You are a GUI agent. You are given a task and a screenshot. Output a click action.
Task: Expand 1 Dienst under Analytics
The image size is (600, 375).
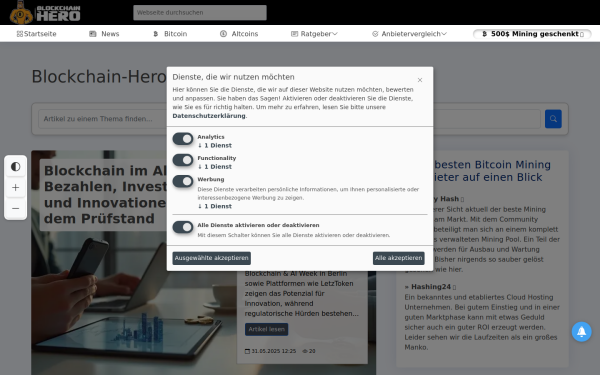point(215,145)
